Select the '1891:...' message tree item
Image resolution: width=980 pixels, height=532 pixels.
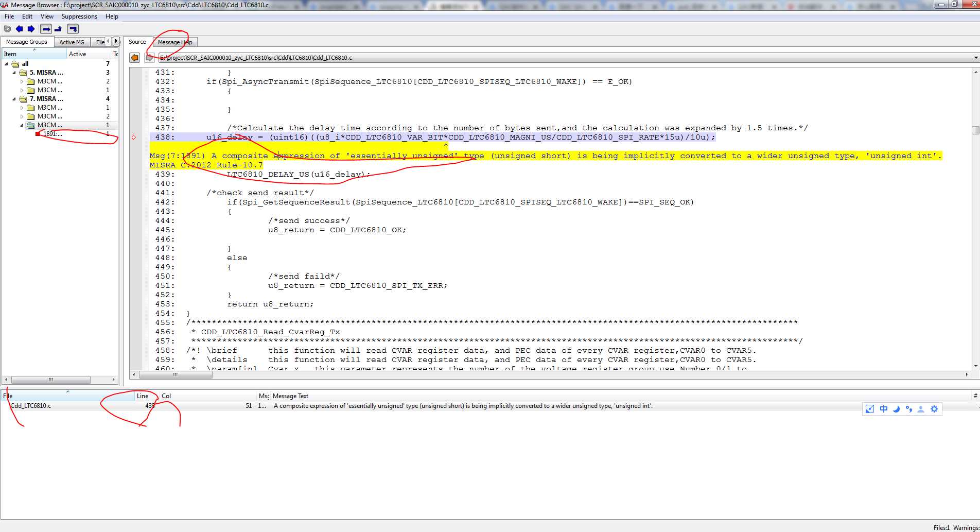click(x=52, y=134)
